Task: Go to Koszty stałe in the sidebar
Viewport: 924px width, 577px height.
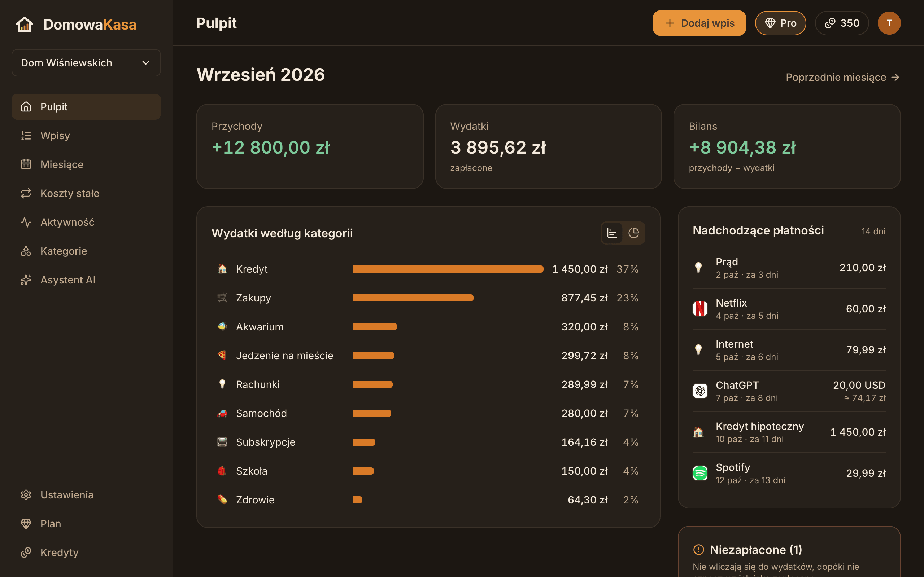Action: 86,194
